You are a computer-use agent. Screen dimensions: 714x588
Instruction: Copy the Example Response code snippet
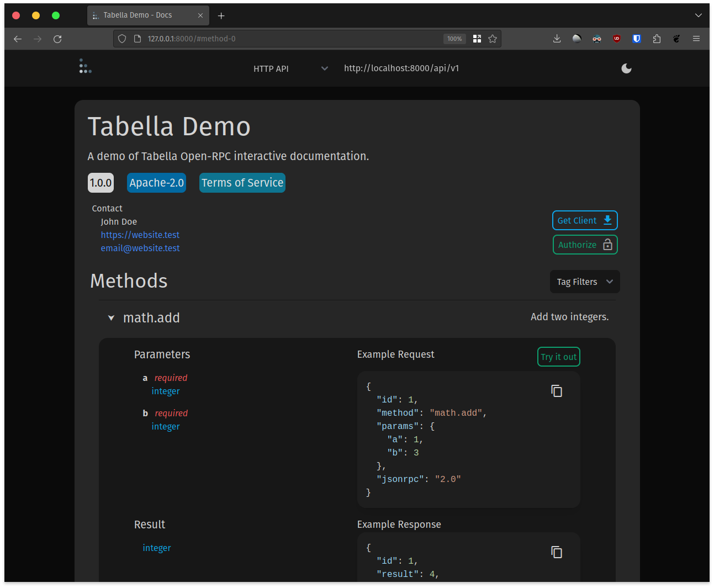[x=557, y=552]
